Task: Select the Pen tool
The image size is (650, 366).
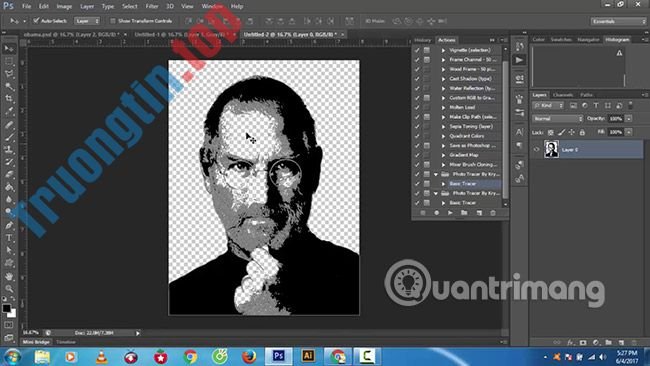Action: [x=9, y=225]
